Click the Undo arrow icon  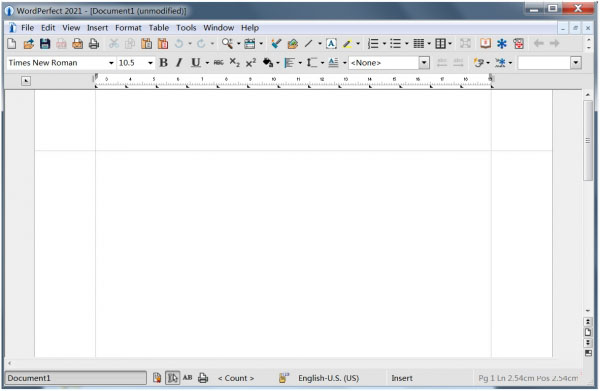[x=179, y=44]
